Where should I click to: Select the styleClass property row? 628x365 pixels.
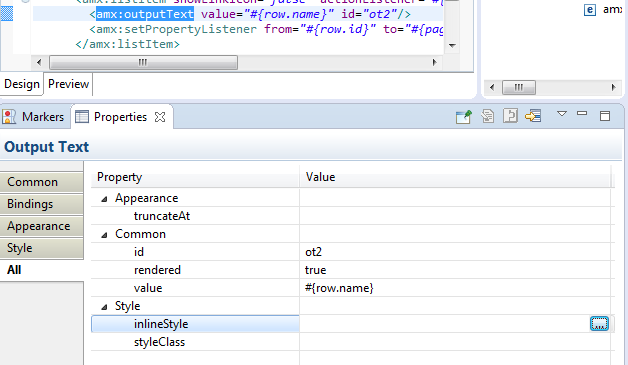point(352,342)
